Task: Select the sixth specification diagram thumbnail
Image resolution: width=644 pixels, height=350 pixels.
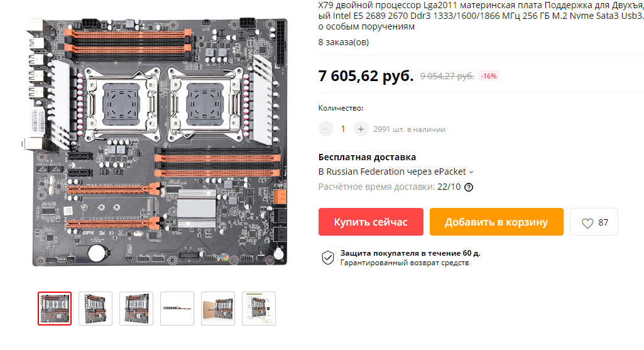Action: click(x=259, y=309)
